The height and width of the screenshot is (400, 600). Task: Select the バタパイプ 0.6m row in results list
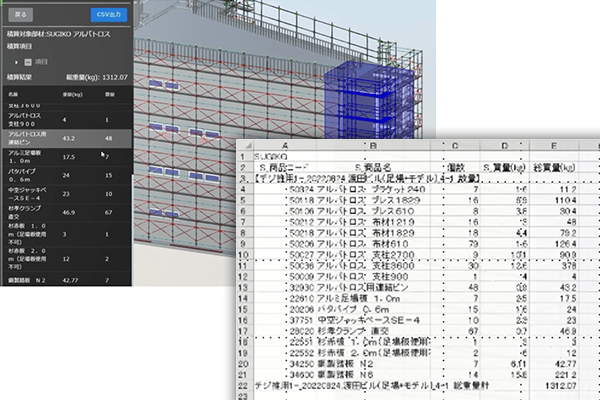click(x=66, y=175)
